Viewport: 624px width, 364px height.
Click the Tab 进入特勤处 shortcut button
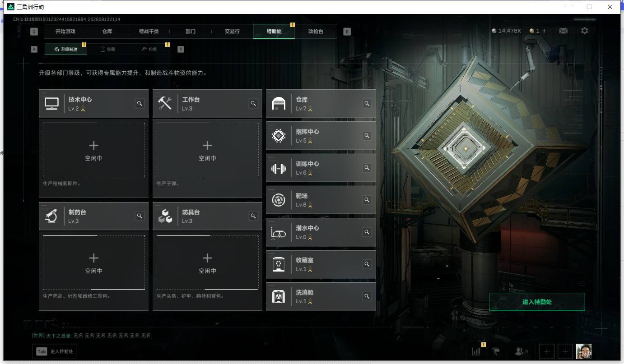pyautogui.click(x=54, y=351)
